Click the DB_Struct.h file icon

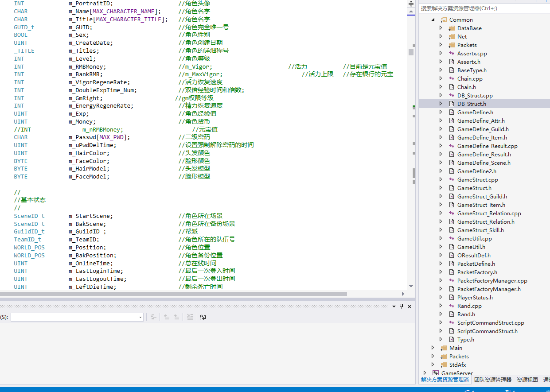pyautogui.click(x=452, y=104)
